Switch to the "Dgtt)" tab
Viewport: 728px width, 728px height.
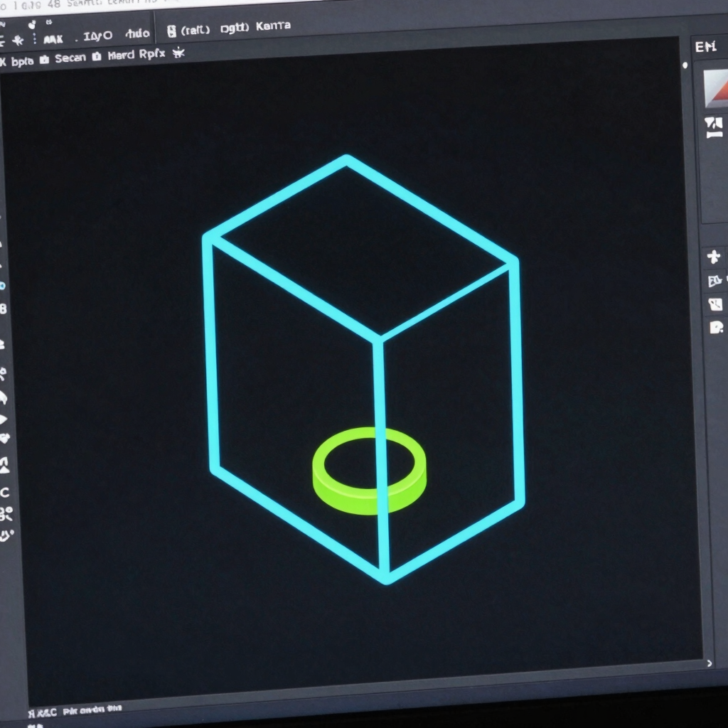[x=234, y=28]
